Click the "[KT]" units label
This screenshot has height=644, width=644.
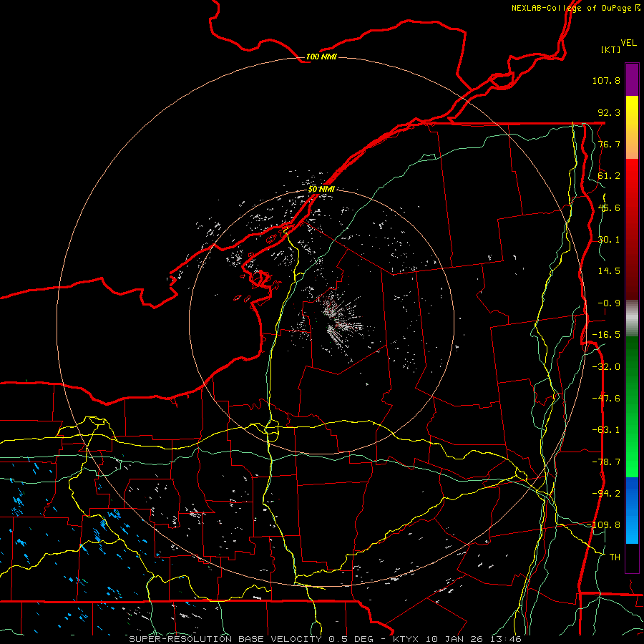pos(611,49)
